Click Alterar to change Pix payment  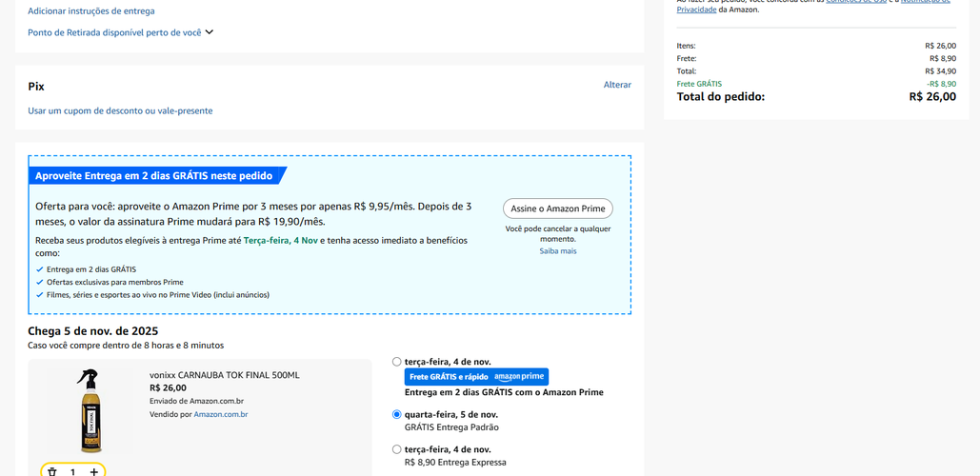(617, 85)
